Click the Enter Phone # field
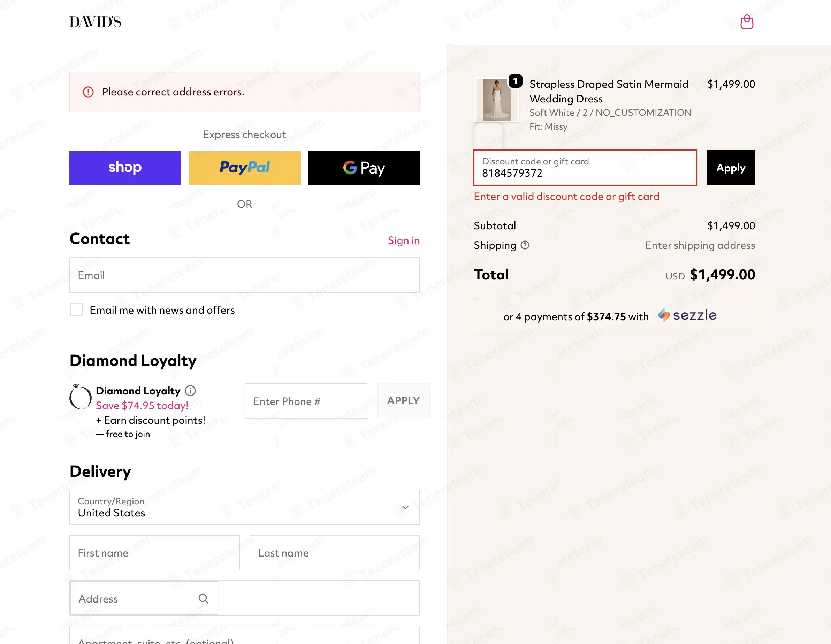Screen dimensions: 831x644 pyautogui.click(x=306, y=401)
